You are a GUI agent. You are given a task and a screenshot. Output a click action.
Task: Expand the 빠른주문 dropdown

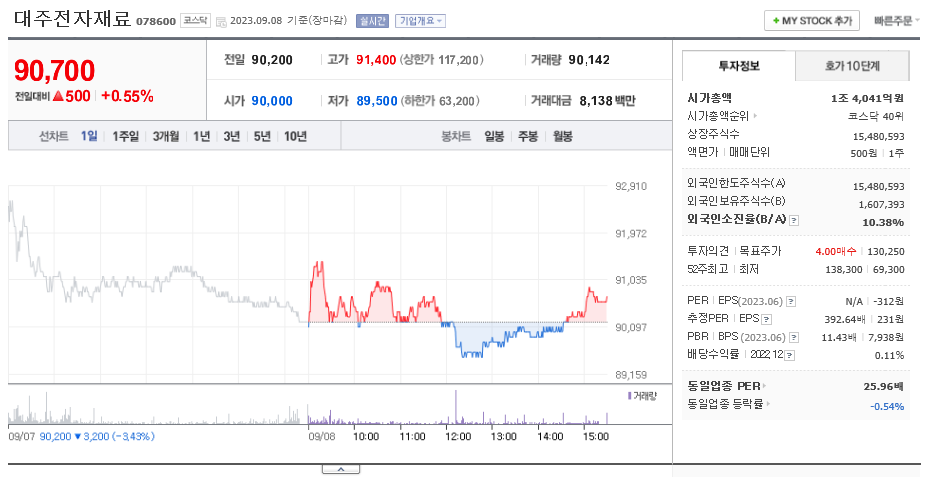(897, 21)
